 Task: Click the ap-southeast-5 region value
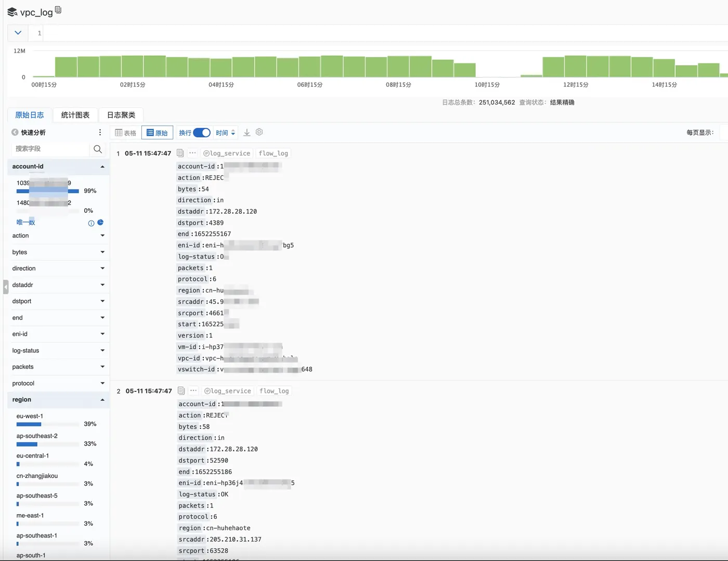pyautogui.click(x=37, y=495)
